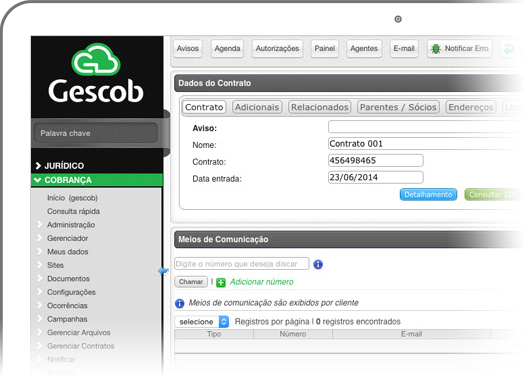Click the blue info icon beside dial field
Screen dimensions: 530x380
[318, 264]
